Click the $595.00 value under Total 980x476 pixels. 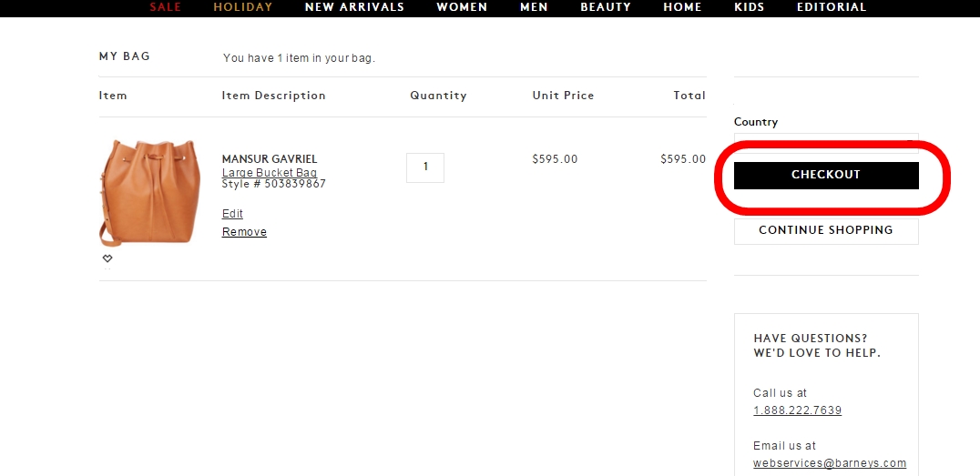click(x=683, y=159)
